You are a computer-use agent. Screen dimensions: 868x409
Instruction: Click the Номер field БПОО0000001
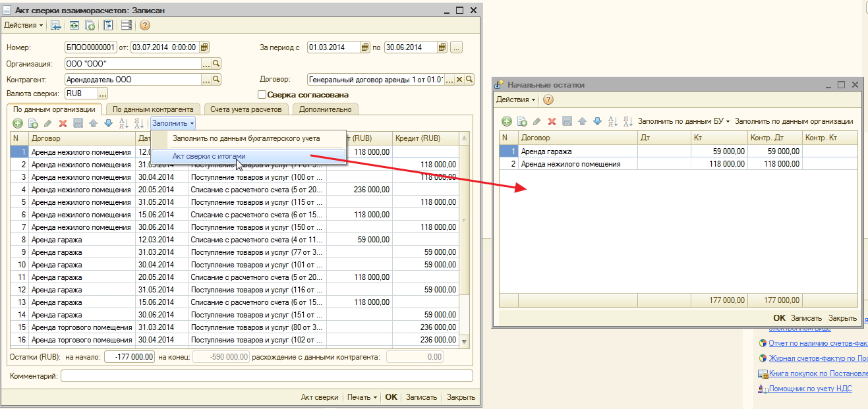tap(90, 47)
